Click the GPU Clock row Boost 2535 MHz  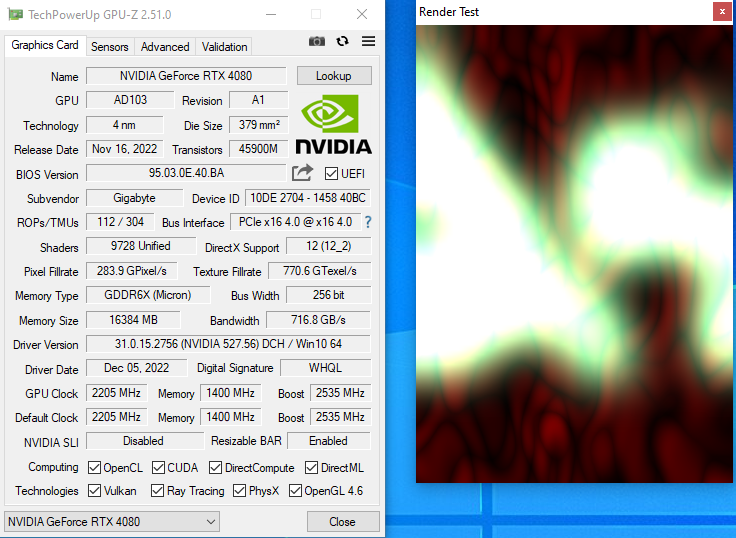pyautogui.click(x=340, y=393)
